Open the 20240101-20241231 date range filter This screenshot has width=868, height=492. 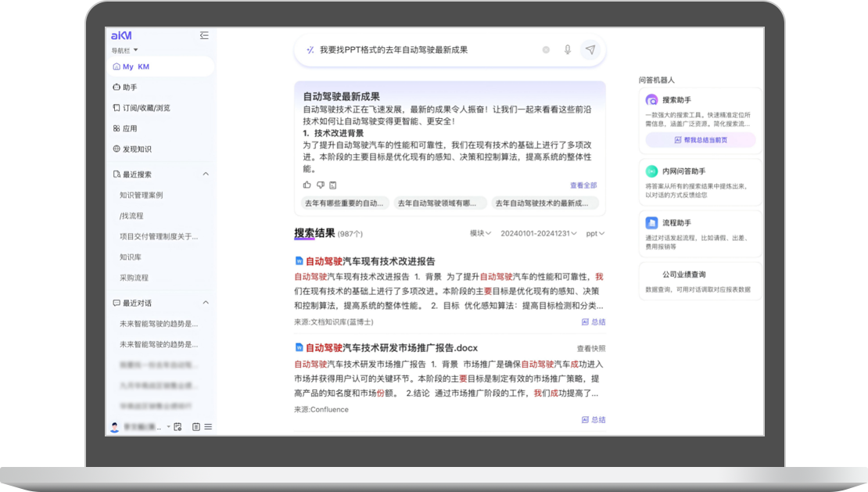[x=539, y=233]
